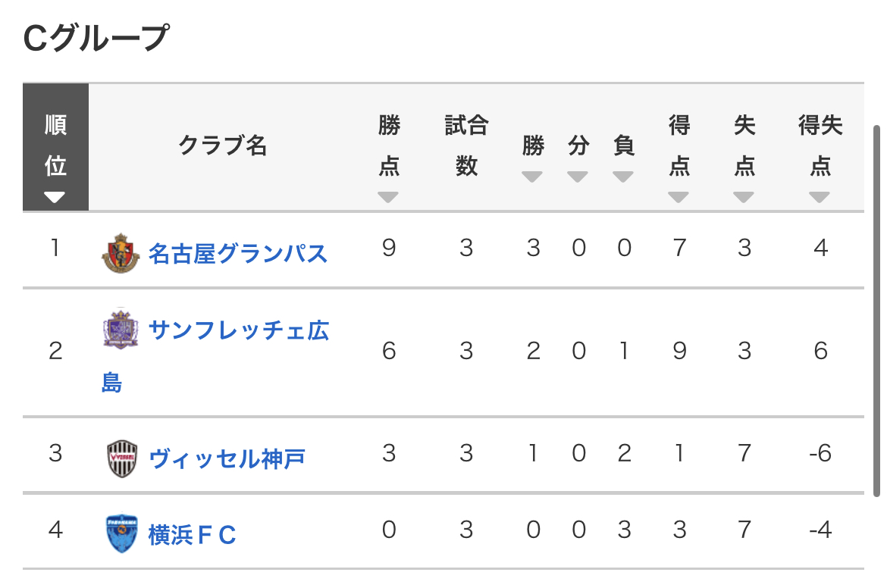This screenshot has height=588, width=887.
Task: Click the 試合数 column header
Action: (x=467, y=145)
